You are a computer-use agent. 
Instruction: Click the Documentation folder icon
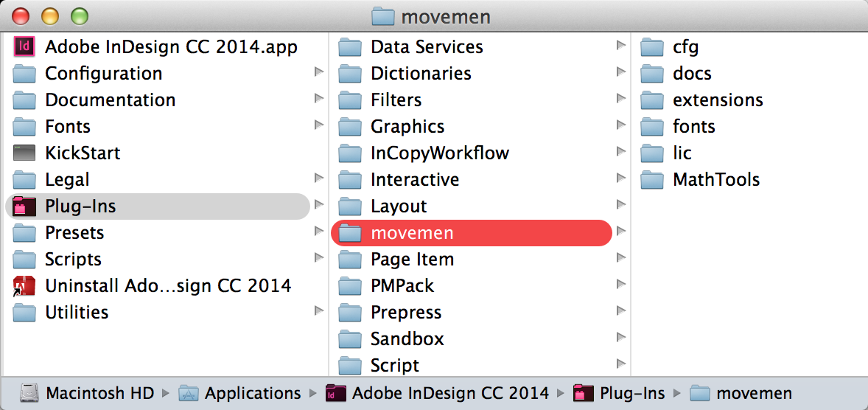[x=24, y=100]
